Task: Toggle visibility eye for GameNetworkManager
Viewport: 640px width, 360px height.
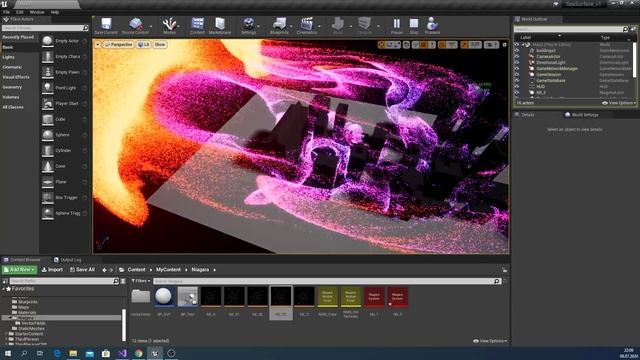Action: coord(517,69)
